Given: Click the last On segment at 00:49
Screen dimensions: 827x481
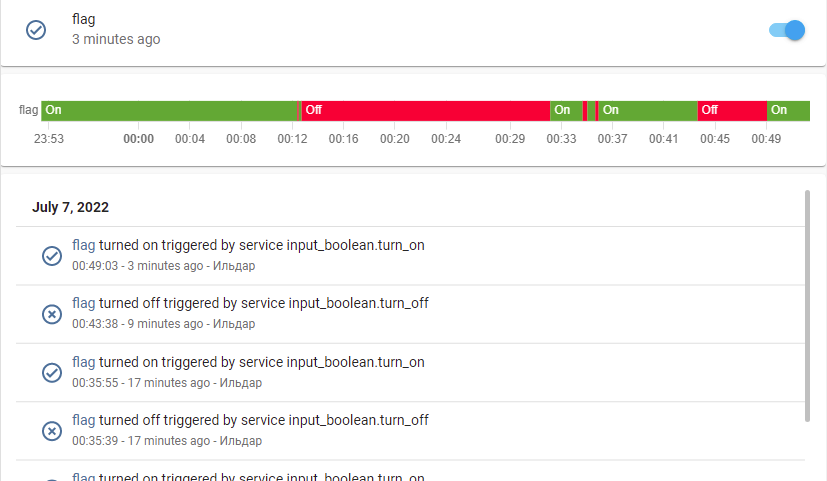Looking at the screenshot, I should point(788,111).
